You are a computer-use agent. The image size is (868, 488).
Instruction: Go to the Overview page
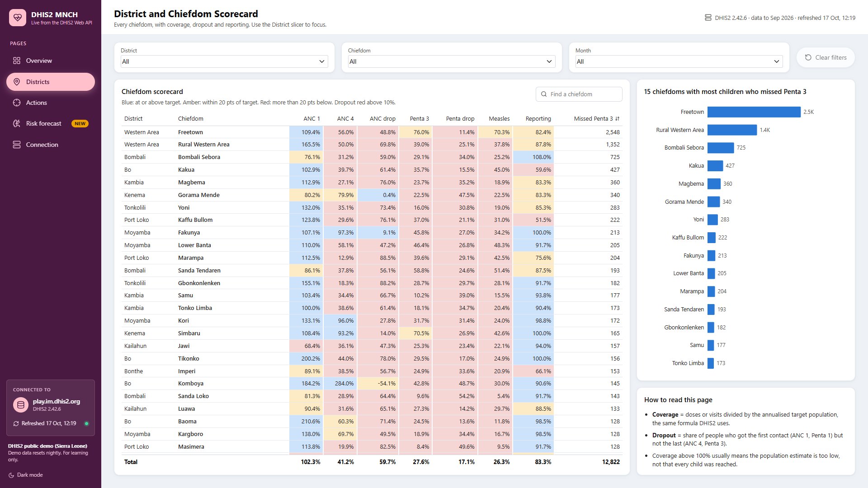point(51,61)
